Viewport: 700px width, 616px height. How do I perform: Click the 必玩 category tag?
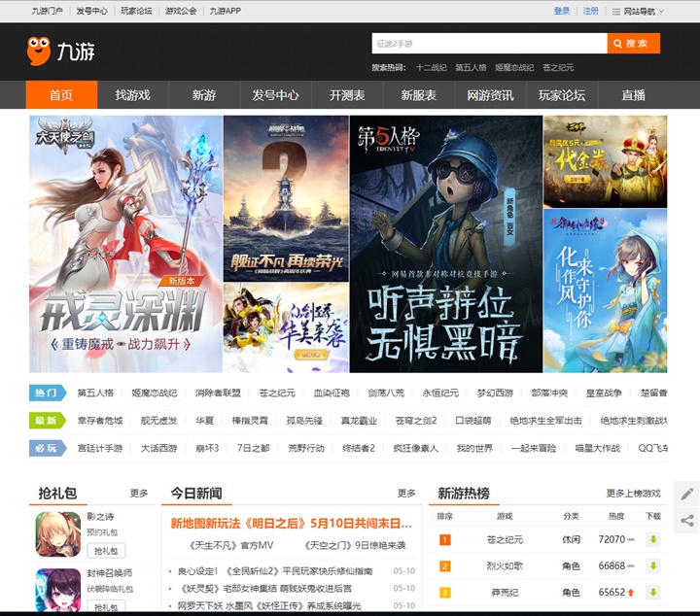point(48,448)
